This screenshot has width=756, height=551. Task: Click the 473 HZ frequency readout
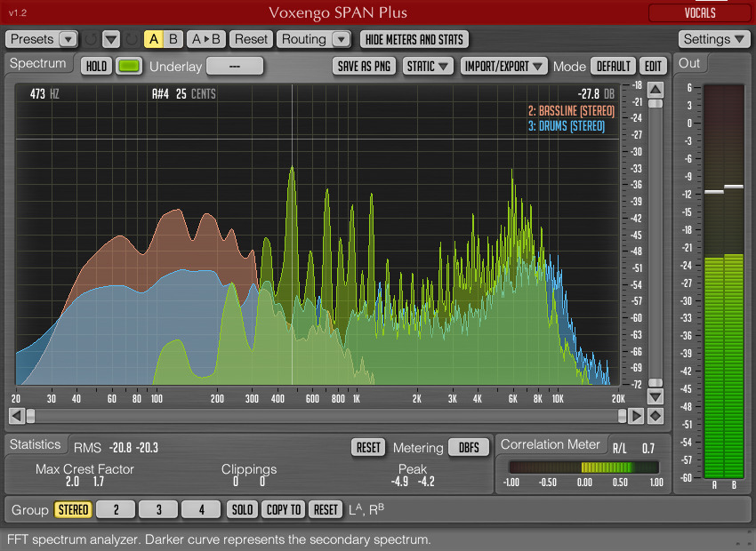pos(44,94)
